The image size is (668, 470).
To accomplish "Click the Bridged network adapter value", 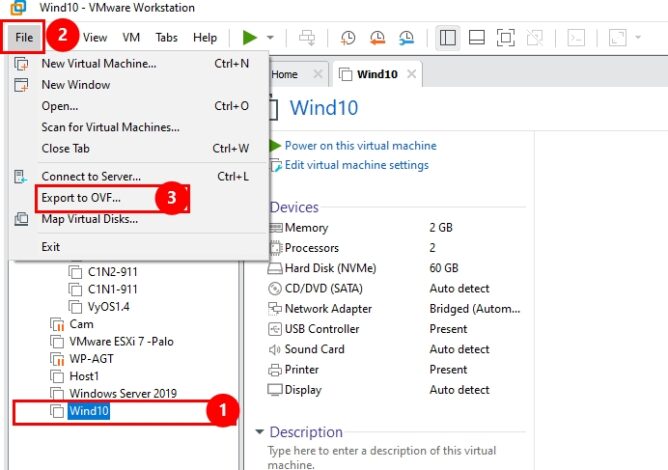I will coord(475,309).
